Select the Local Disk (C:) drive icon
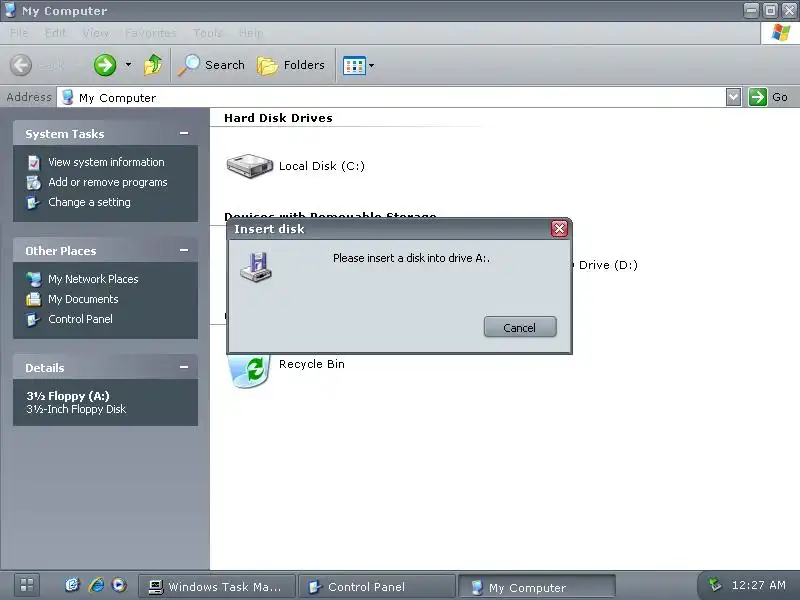This screenshot has height=600, width=800. pos(249,166)
